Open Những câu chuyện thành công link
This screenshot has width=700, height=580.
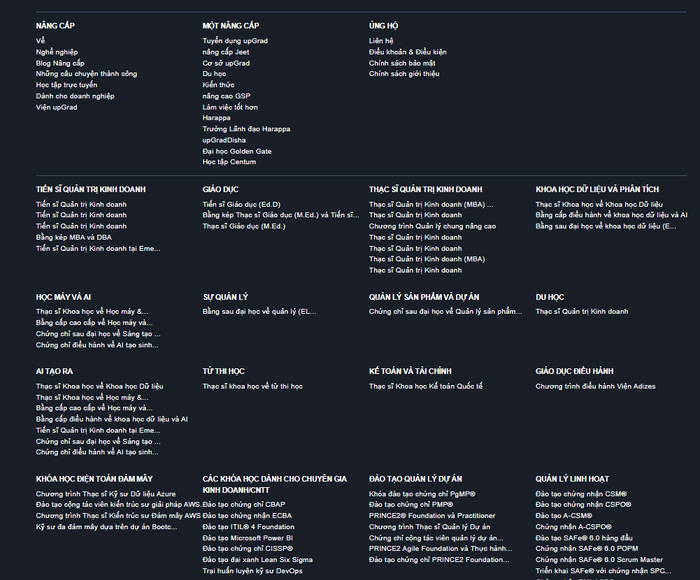(x=86, y=74)
